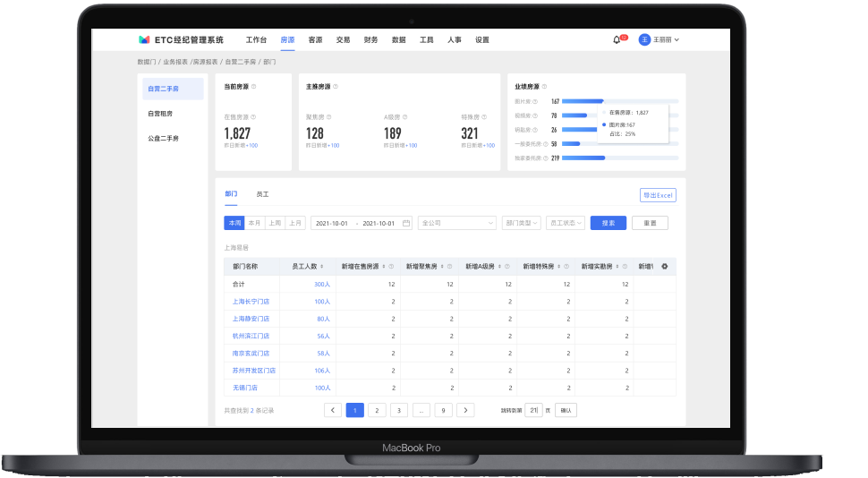This screenshot has width=868, height=478.
Task: Open the 工具 menu
Action: 426,40
